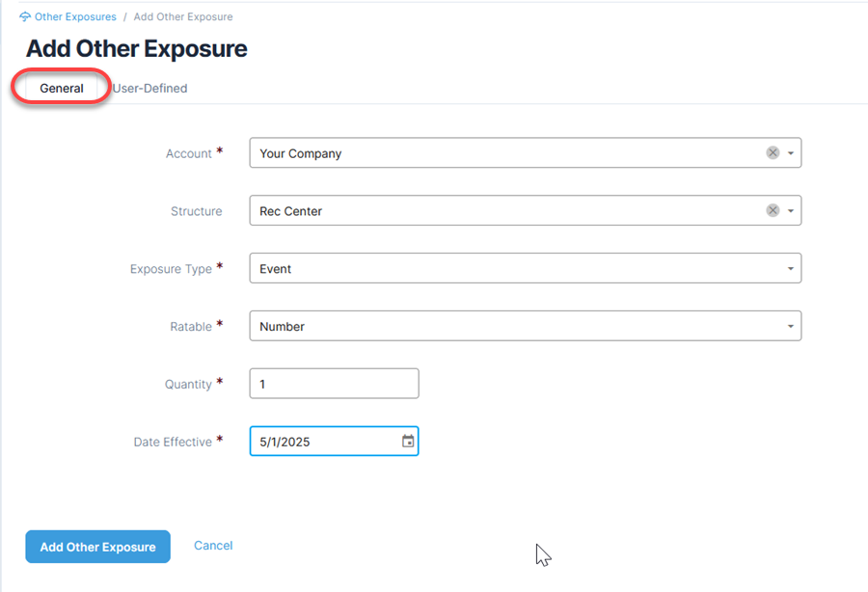Click the 'Number' value in Ratable field
868x592 pixels.
[x=282, y=327]
